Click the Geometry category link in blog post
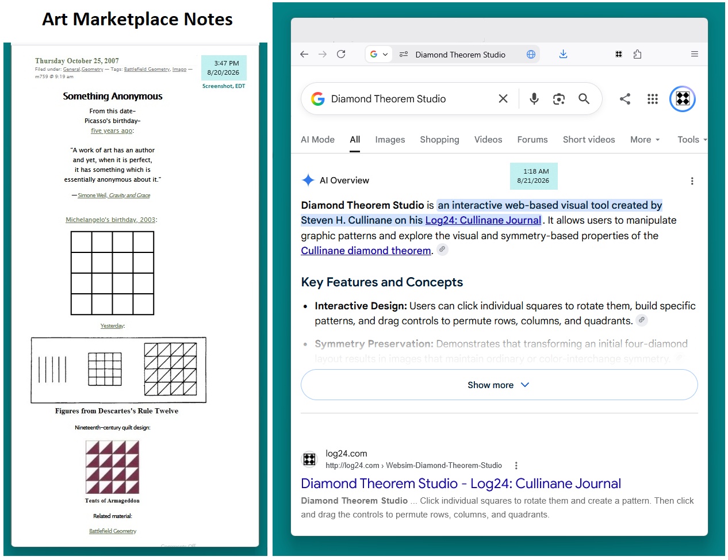 click(92, 69)
